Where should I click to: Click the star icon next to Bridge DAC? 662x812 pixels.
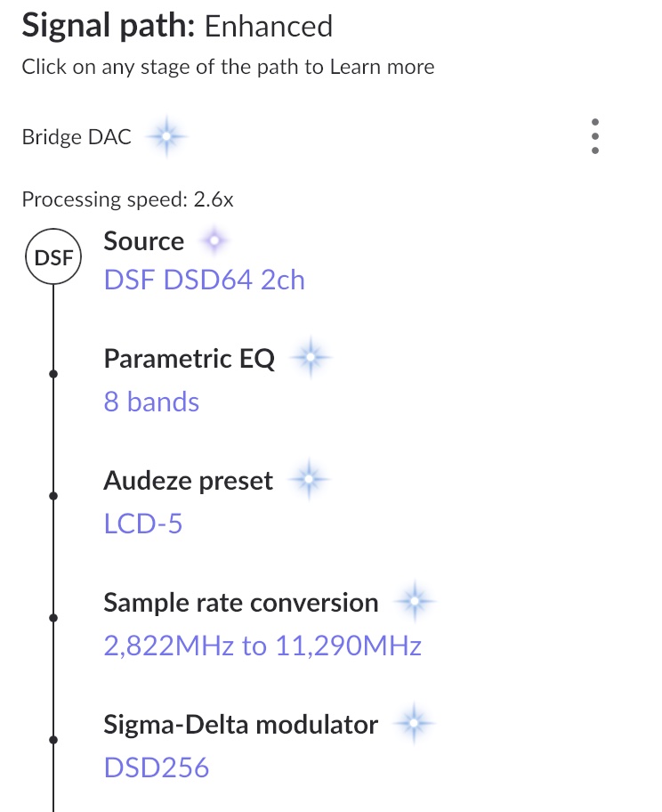(166, 137)
